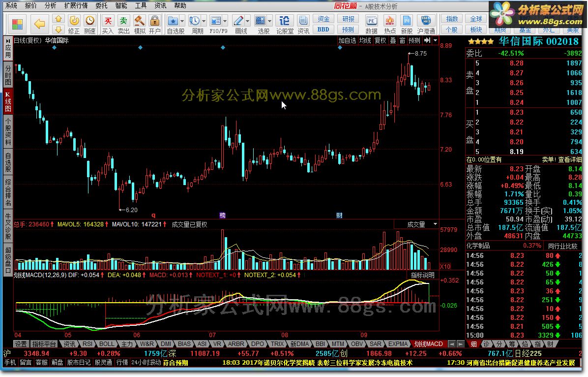Image resolution: width=588 pixels, height=377 pixels.
Task: Open the 沪港通 SSE HKE icon
Action: [x=426, y=25]
